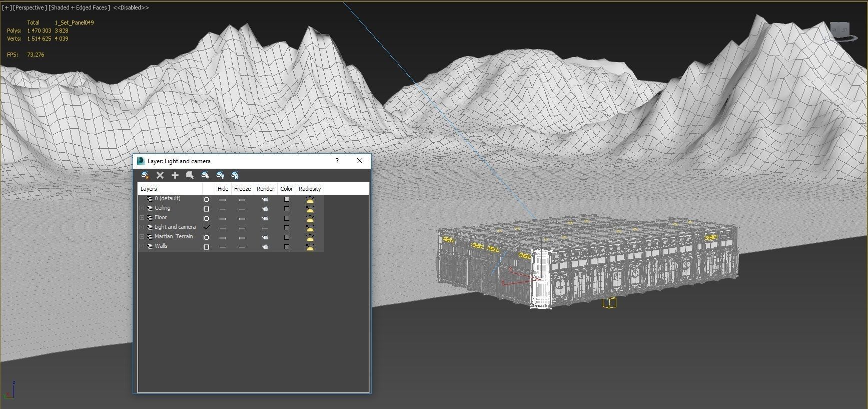The height and width of the screenshot is (409, 868).
Task: Open color swatch for the Martian_Terrain layer
Action: 287,237
